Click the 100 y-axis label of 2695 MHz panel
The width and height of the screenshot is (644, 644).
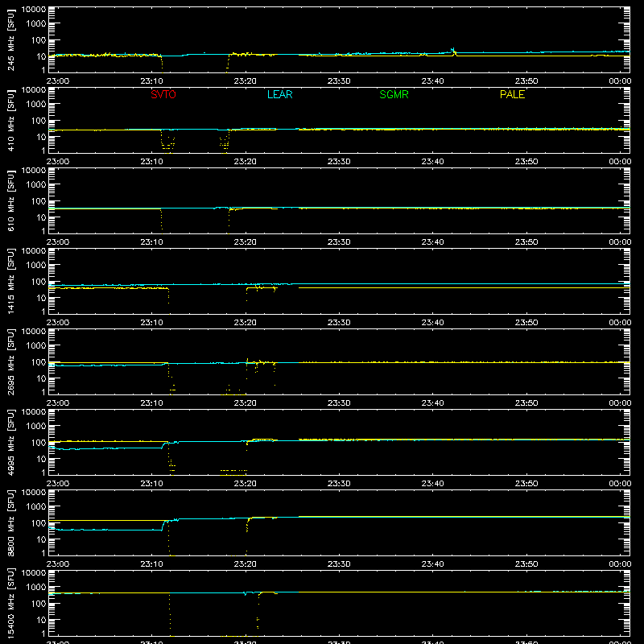click(x=39, y=362)
